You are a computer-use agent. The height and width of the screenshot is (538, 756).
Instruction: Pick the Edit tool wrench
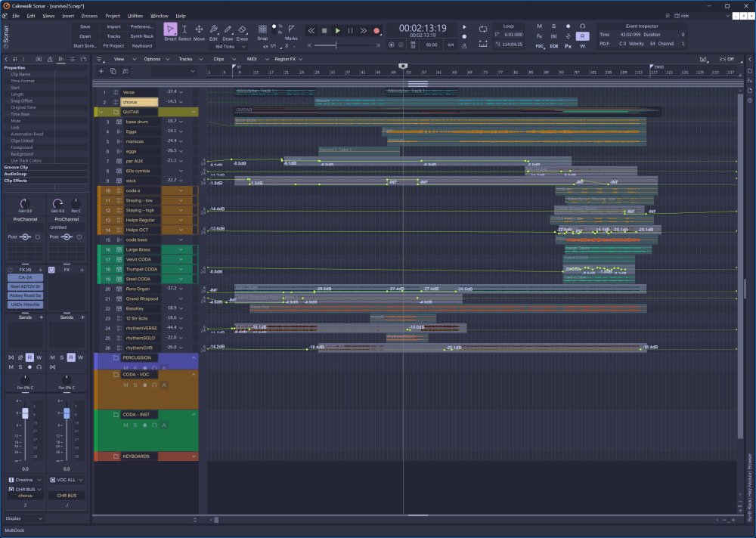point(214,29)
